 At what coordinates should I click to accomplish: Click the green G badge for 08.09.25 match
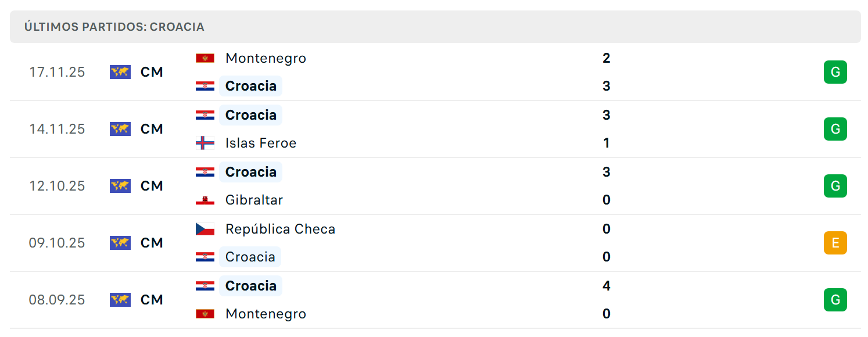coord(835,300)
